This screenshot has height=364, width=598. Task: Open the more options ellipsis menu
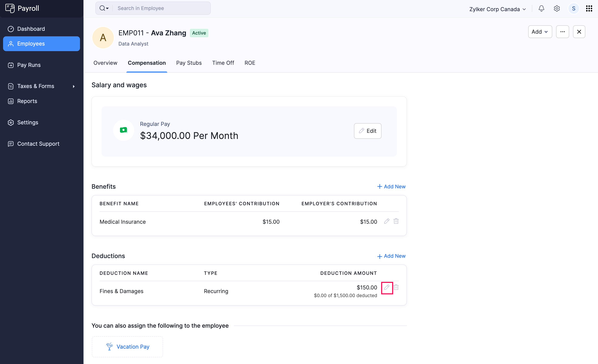click(x=563, y=32)
